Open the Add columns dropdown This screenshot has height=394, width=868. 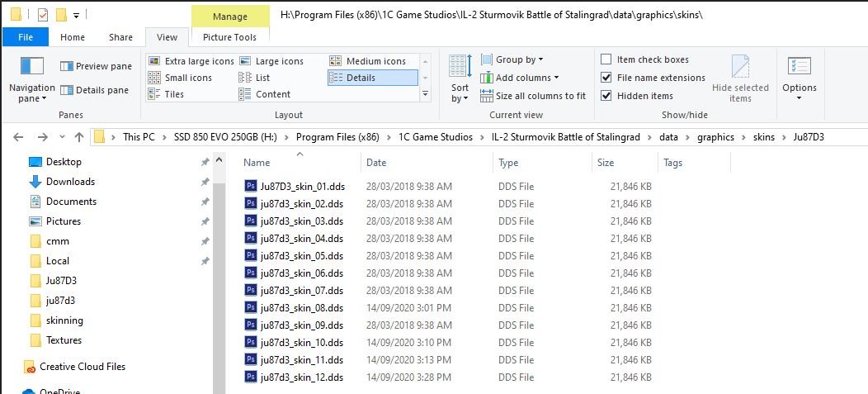(x=520, y=78)
